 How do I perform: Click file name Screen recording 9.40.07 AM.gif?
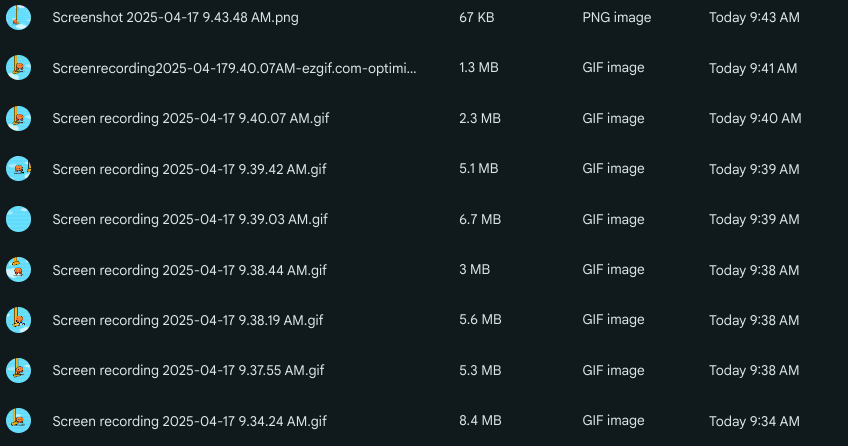pyautogui.click(x=189, y=118)
